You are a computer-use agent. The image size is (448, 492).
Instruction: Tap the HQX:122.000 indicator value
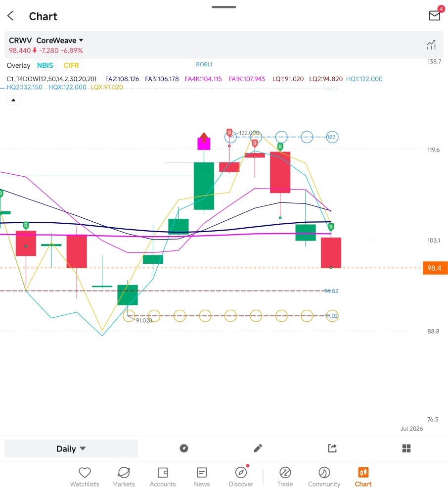click(67, 87)
